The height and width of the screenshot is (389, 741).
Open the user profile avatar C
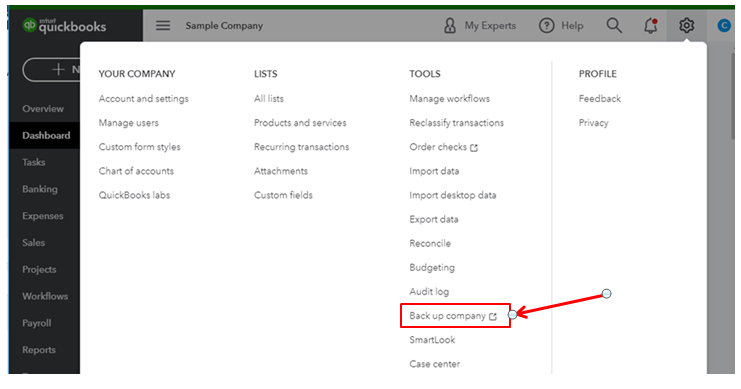(724, 26)
